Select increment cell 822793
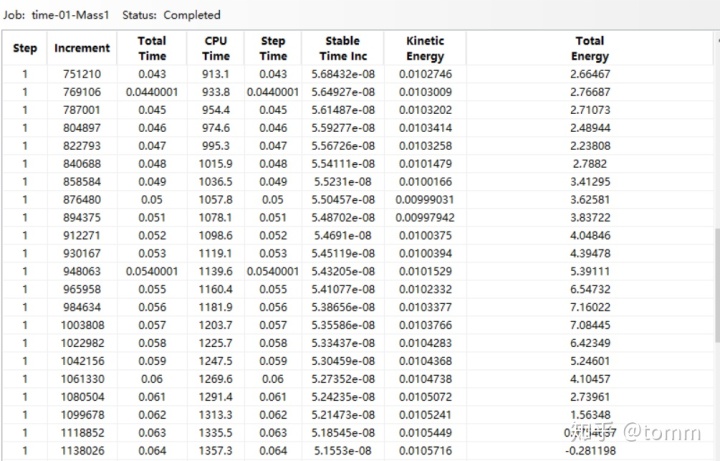 pos(82,146)
